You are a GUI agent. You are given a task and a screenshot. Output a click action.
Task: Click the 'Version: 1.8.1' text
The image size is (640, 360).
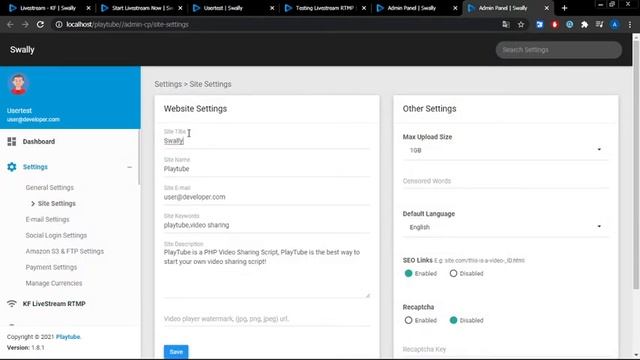pyautogui.click(x=25, y=348)
